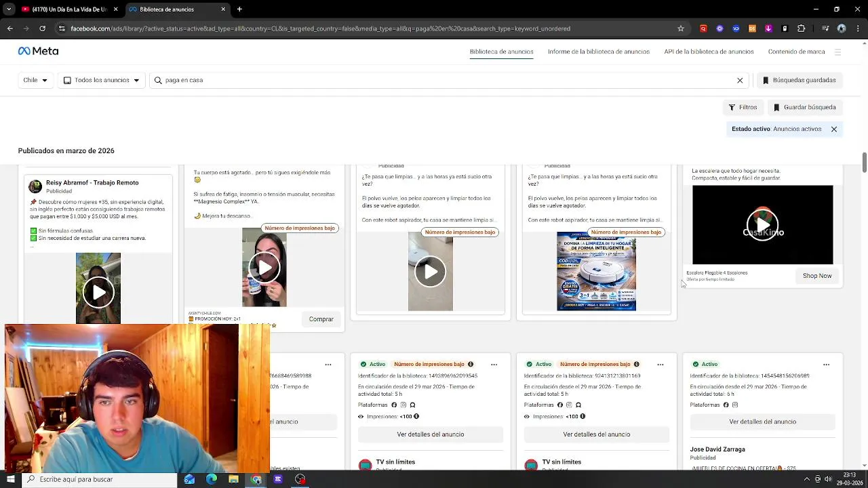Expand the Chile country dropdown

pyautogui.click(x=35, y=80)
